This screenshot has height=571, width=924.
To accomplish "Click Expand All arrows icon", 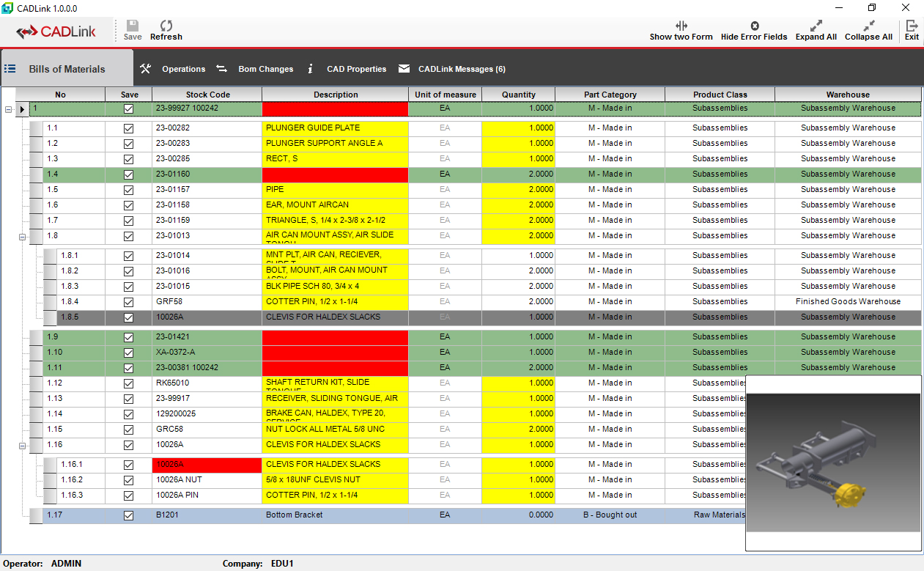I will (x=816, y=25).
